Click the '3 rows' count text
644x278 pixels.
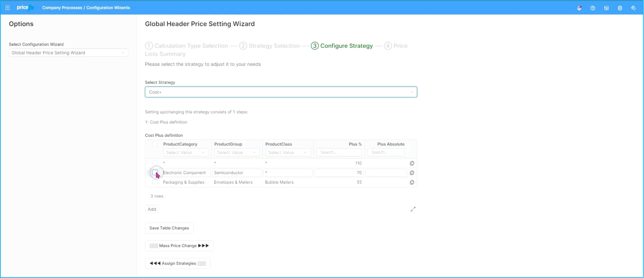[157, 196]
